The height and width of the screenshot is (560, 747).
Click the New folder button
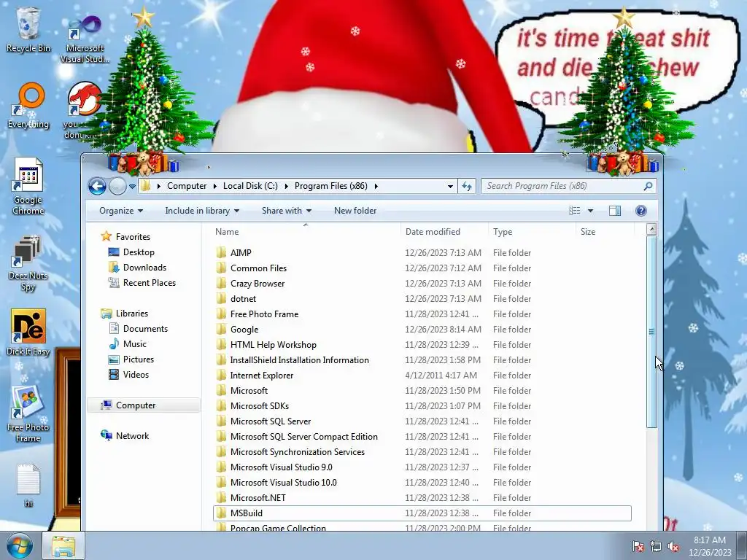(355, 211)
